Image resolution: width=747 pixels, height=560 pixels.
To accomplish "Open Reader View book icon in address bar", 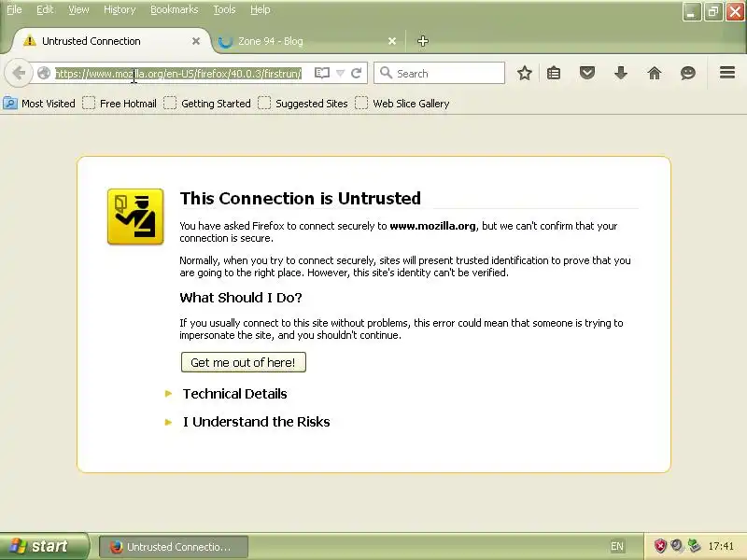I will (x=322, y=73).
